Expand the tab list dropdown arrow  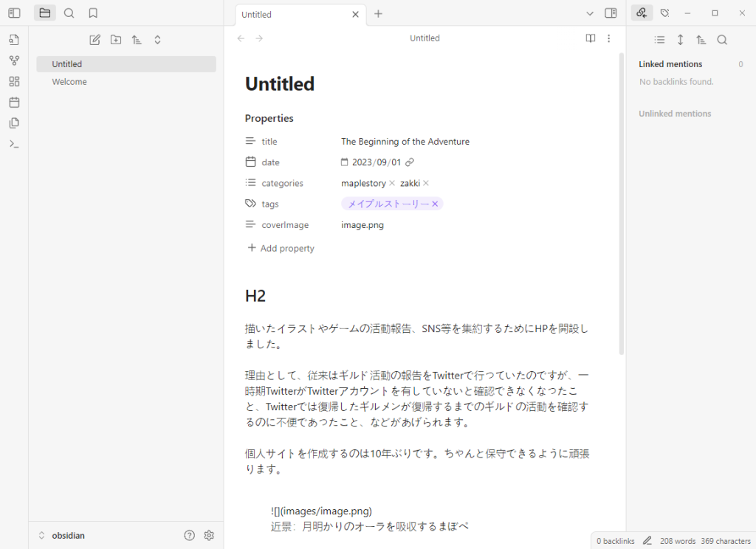[589, 13]
